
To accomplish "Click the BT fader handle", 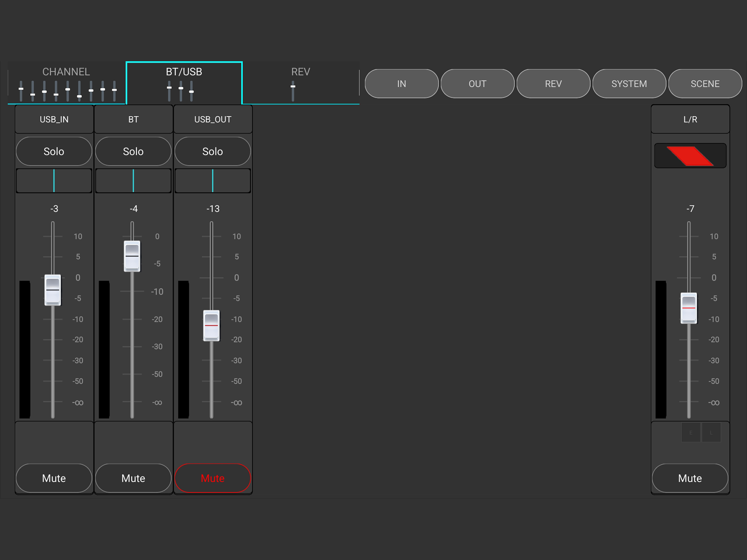I will 132,256.
